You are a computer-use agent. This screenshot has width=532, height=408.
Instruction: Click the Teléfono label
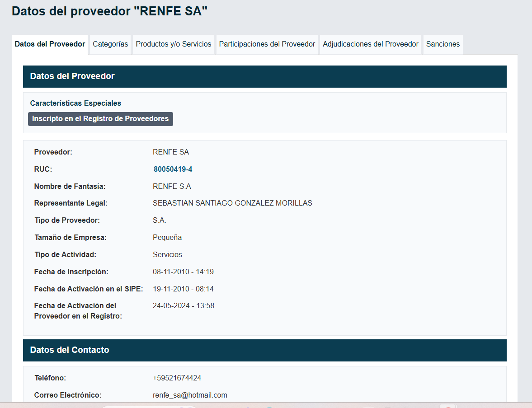pyautogui.click(x=50, y=378)
